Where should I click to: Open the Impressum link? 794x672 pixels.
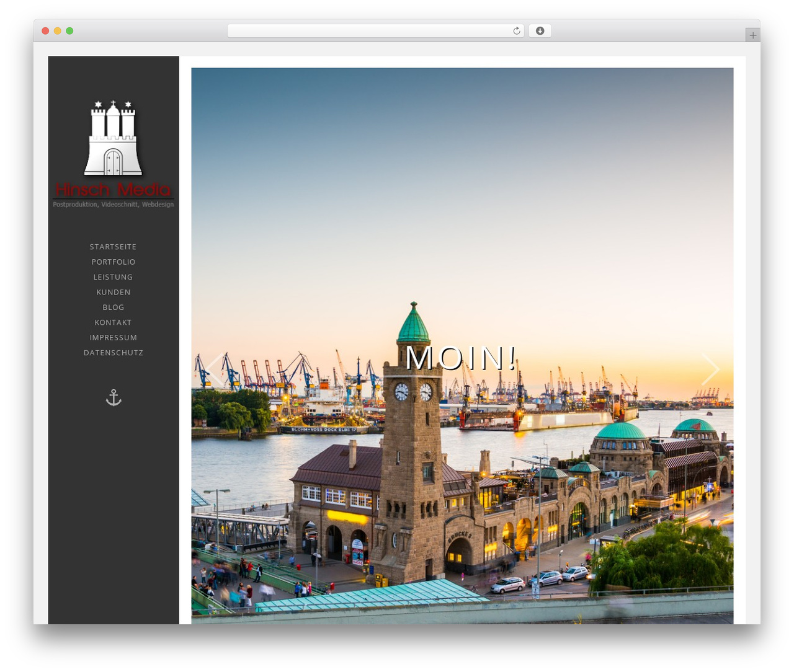pyautogui.click(x=114, y=337)
